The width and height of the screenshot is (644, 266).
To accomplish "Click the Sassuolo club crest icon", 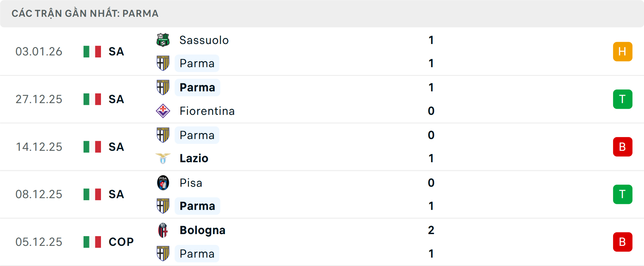I will tap(163, 40).
